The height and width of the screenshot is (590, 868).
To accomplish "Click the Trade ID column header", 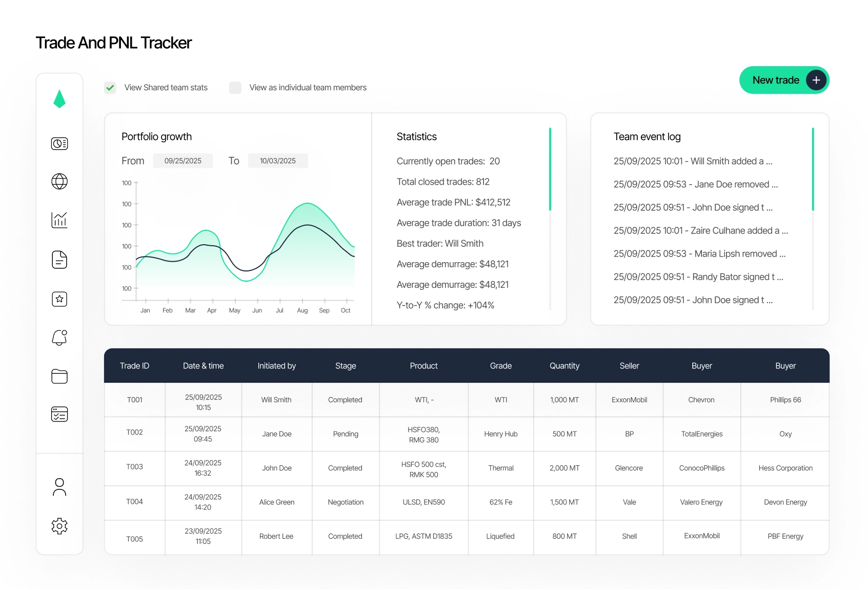I will (x=134, y=366).
